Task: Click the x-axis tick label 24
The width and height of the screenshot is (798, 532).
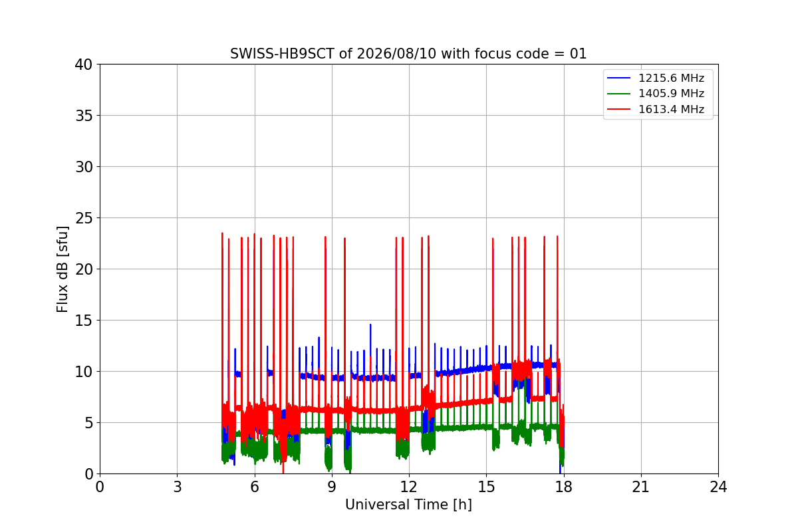Action: (718, 487)
